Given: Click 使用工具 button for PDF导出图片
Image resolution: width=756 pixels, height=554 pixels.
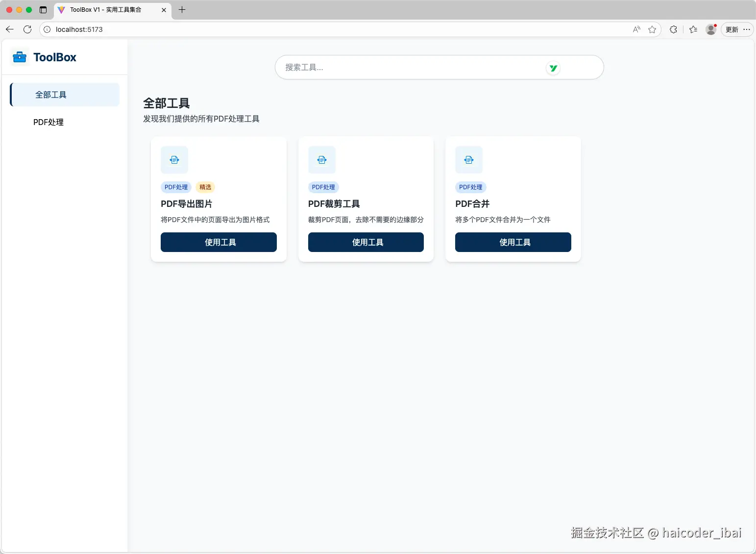Looking at the screenshot, I should [219, 242].
